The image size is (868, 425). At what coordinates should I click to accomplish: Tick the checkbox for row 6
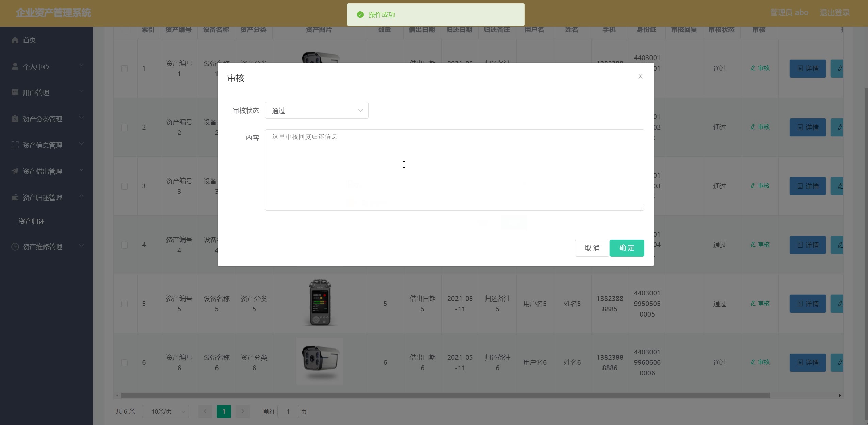click(124, 362)
